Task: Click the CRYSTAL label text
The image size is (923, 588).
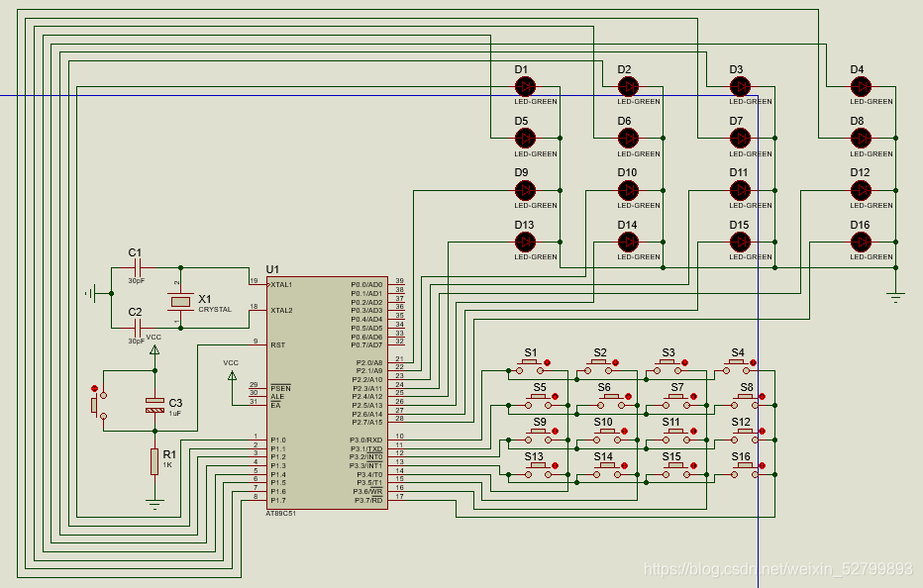Action: (215, 310)
